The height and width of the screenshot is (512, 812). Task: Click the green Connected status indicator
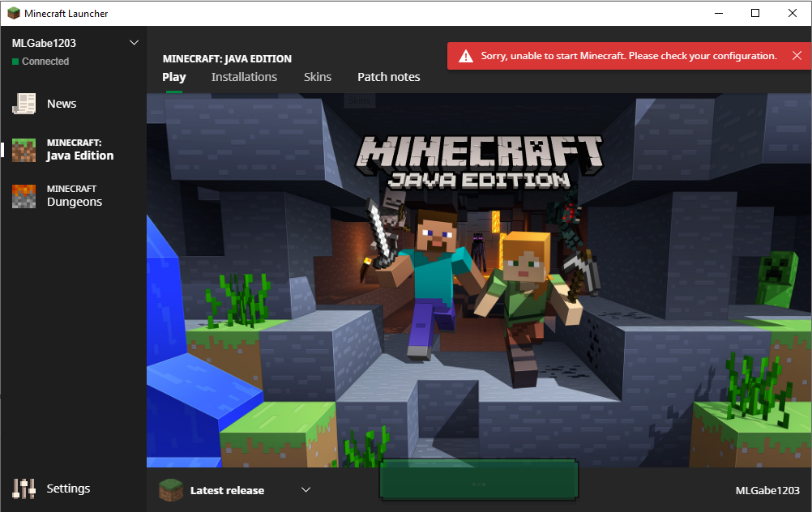(15, 62)
